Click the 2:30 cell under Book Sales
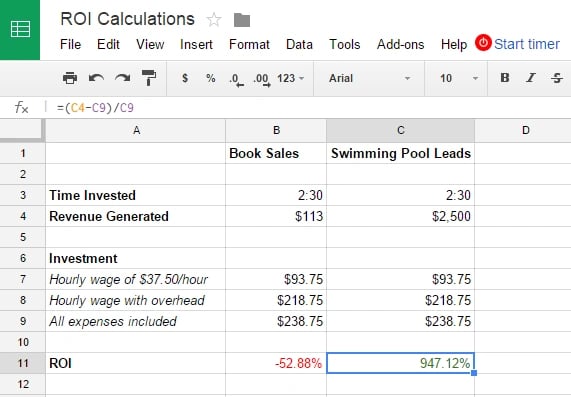571x397 pixels. point(276,195)
